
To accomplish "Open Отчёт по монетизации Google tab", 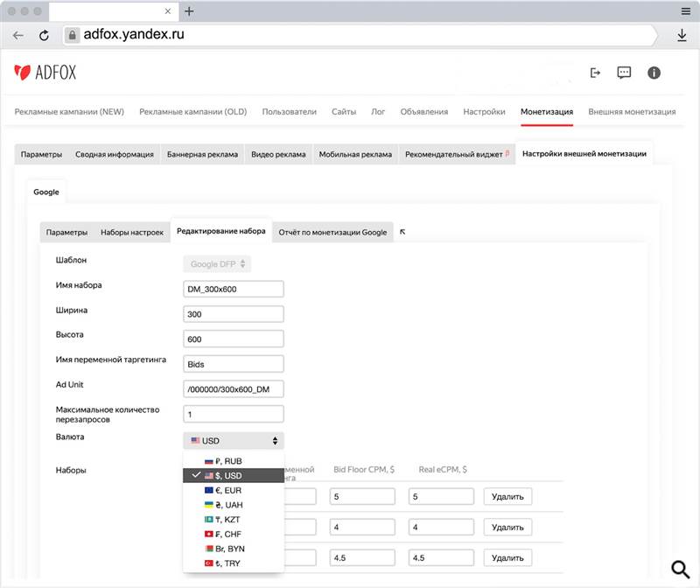I will [x=332, y=233].
